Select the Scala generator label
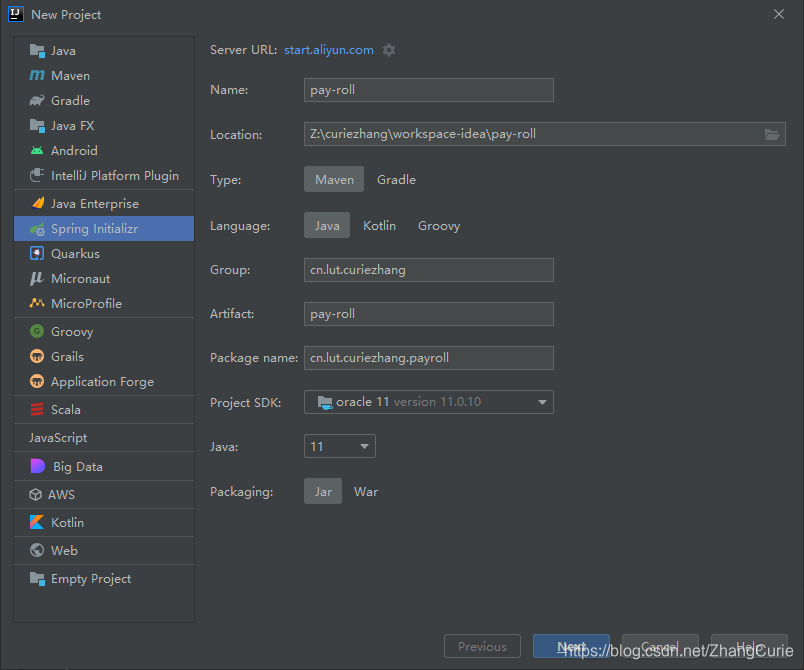The height and width of the screenshot is (670, 804). point(66,410)
